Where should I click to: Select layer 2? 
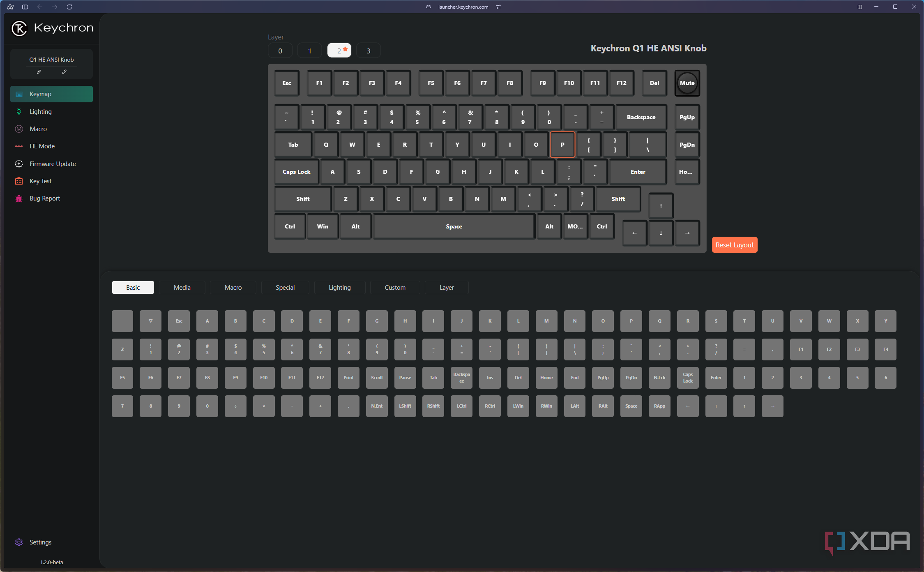tap(339, 51)
